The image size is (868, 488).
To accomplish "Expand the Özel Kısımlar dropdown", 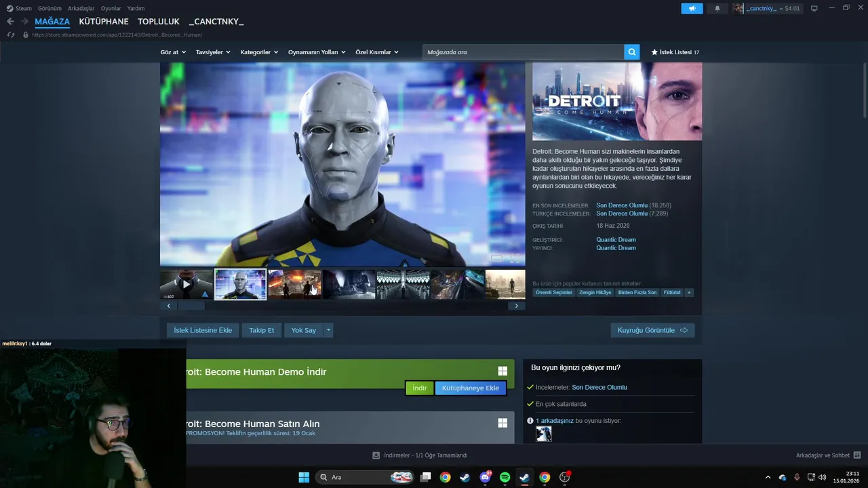I will (x=377, y=52).
